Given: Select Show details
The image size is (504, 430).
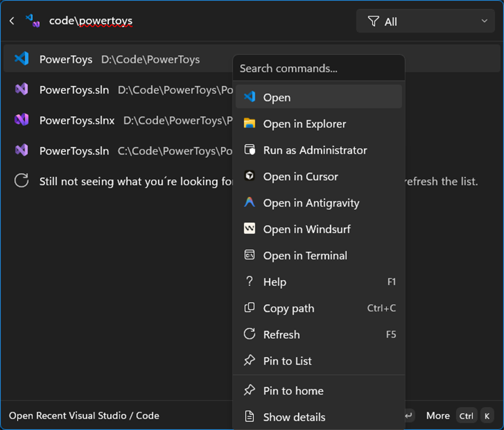Looking at the screenshot, I should [318, 417].
